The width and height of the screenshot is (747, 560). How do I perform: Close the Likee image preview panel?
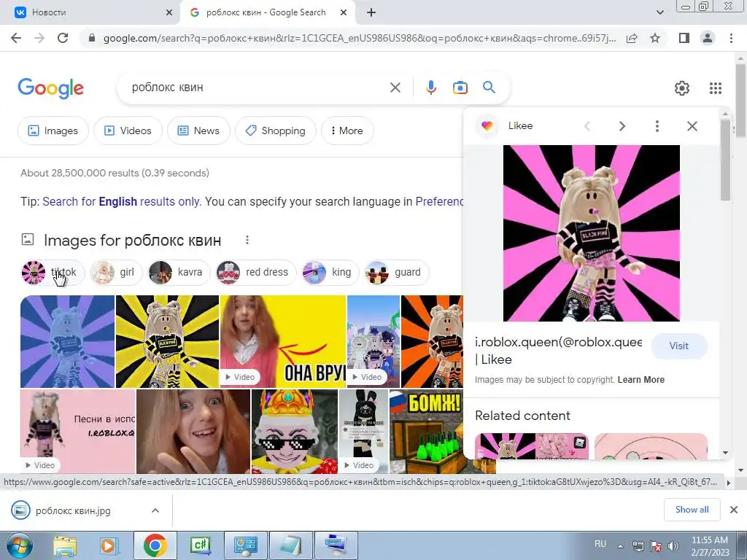click(x=692, y=126)
